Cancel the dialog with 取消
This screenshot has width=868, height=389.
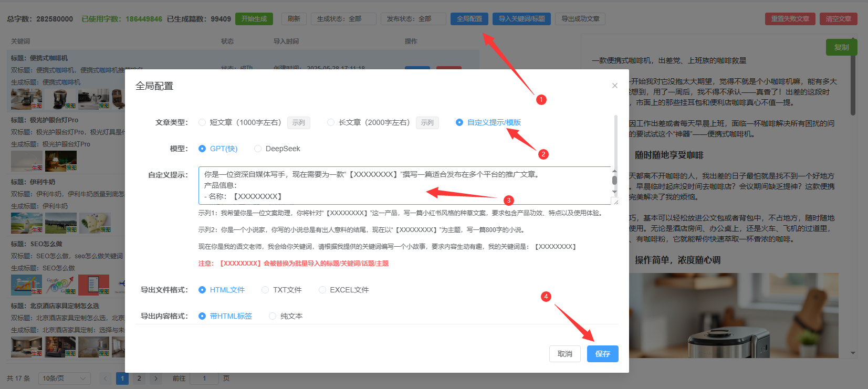(x=565, y=354)
